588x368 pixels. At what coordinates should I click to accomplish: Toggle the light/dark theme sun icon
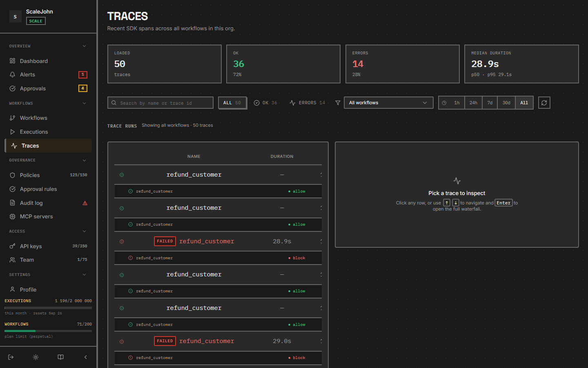click(36, 357)
